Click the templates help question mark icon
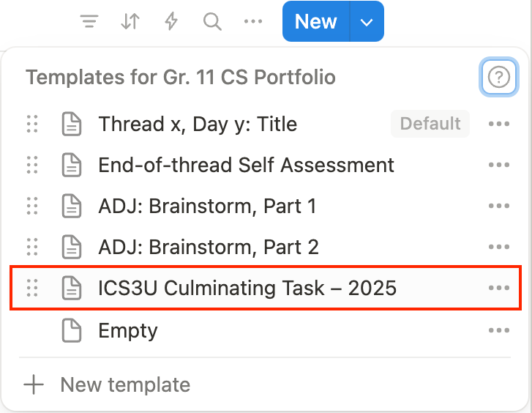Screen dimensions: 532x413 click(498, 77)
